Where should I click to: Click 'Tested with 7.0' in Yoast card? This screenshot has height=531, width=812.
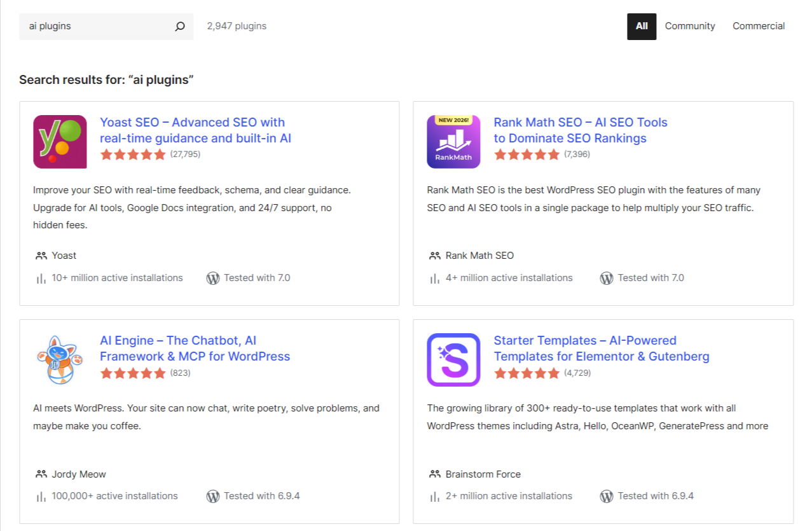257,278
